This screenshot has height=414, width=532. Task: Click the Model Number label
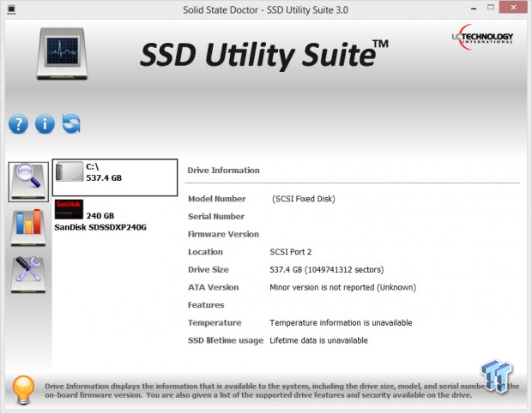click(217, 199)
